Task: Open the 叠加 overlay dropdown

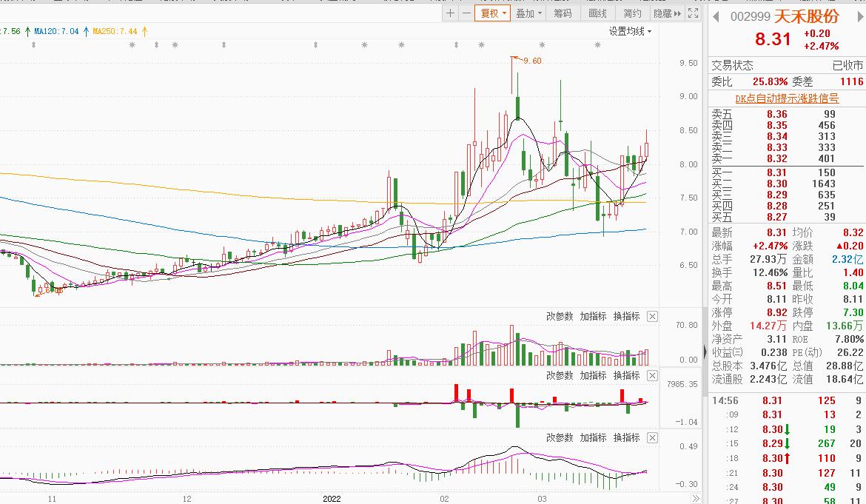Action: click(528, 13)
